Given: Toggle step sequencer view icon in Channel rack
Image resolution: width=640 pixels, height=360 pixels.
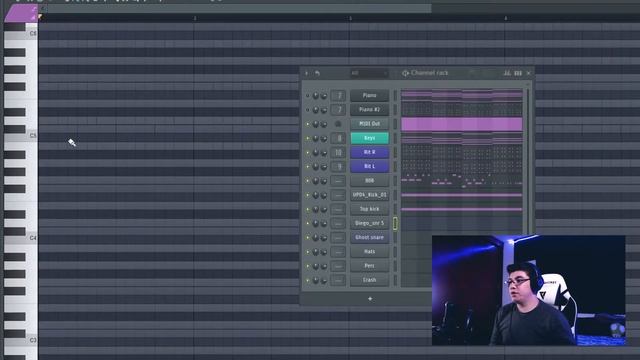Looking at the screenshot, I should 518,73.
